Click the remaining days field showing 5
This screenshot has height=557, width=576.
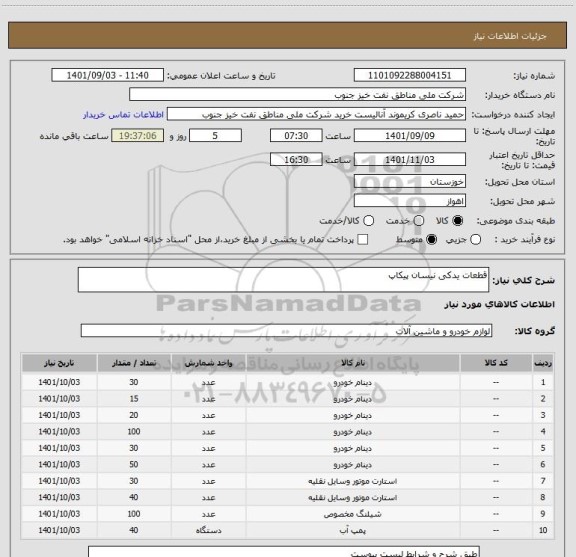point(215,136)
